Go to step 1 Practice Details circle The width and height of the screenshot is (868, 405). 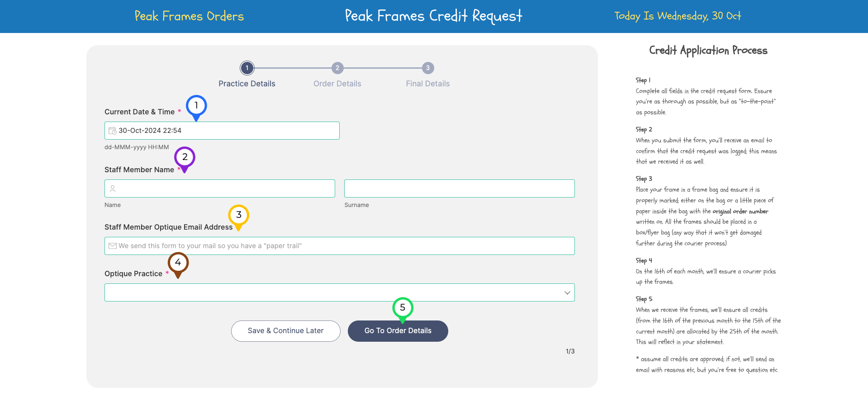pyautogui.click(x=247, y=68)
